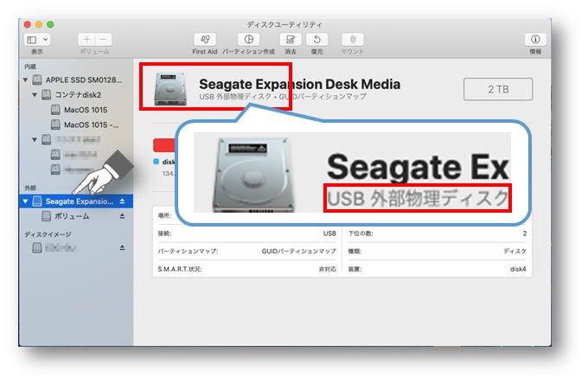Click the Seagate drive icon in sidebar
This screenshot has height=383, width=588.
point(37,201)
